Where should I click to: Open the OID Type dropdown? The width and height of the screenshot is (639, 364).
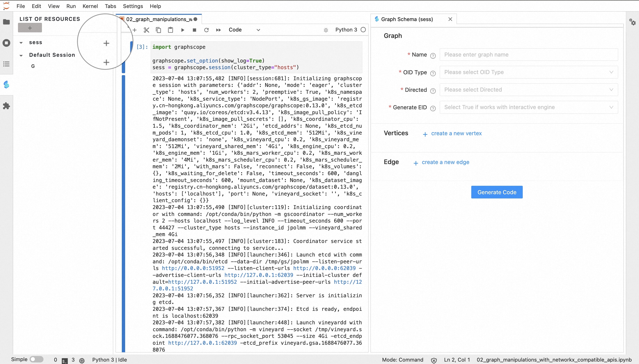point(529,72)
